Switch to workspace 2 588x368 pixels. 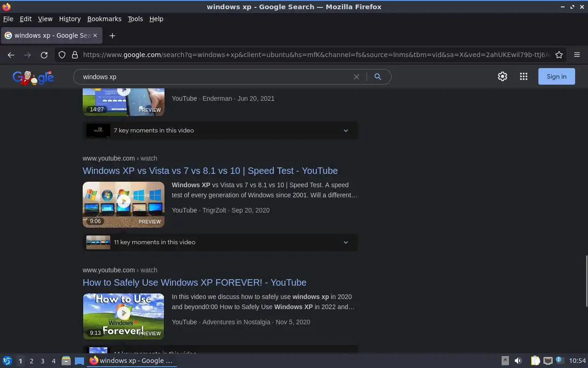click(31, 361)
